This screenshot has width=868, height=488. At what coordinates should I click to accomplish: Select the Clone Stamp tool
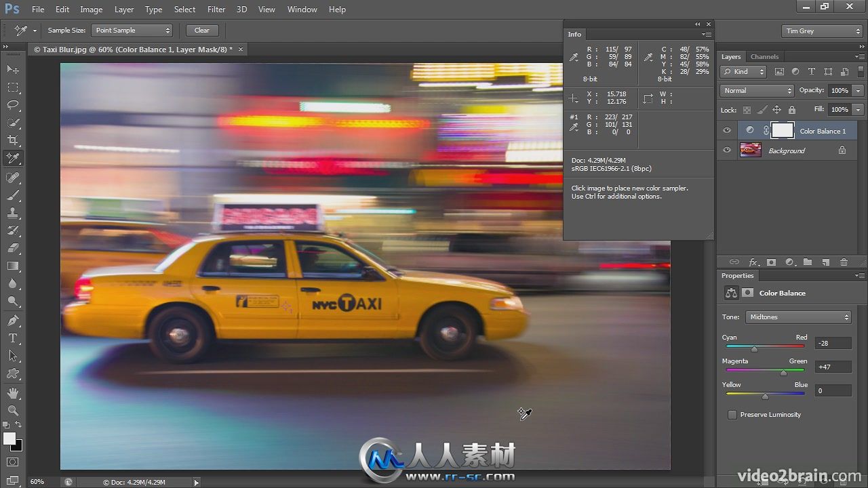(13, 213)
